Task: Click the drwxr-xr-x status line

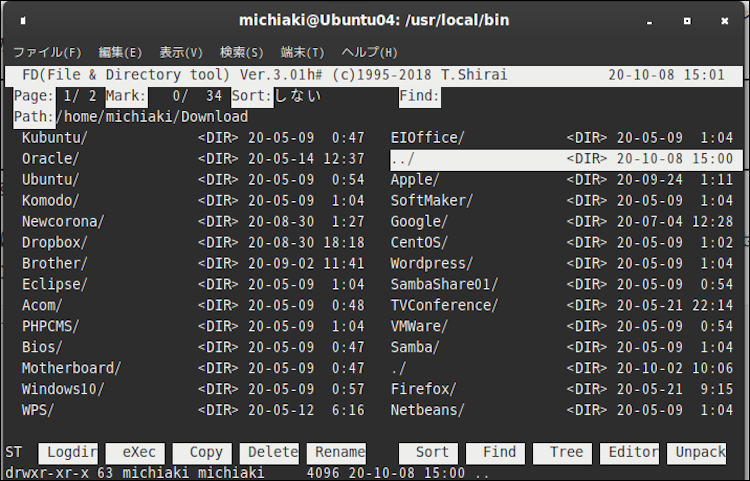Action: click(x=247, y=473)
